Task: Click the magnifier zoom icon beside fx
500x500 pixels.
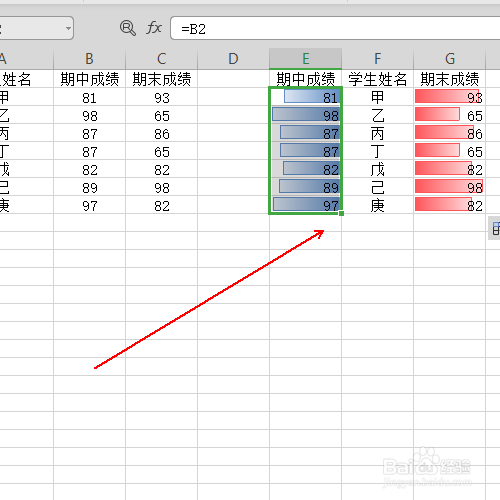Action: pyautogui.click(x=128, y=28)
